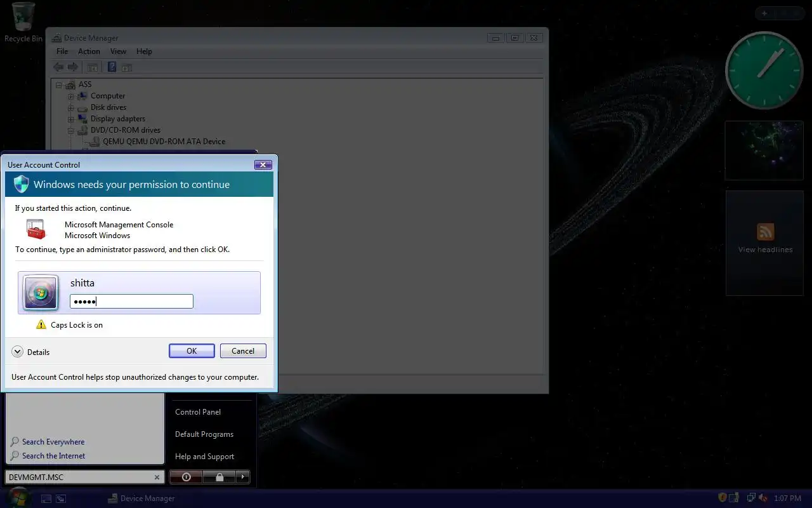Click the network tray icon
Viewport: 812px width, 508px height.
750,498
